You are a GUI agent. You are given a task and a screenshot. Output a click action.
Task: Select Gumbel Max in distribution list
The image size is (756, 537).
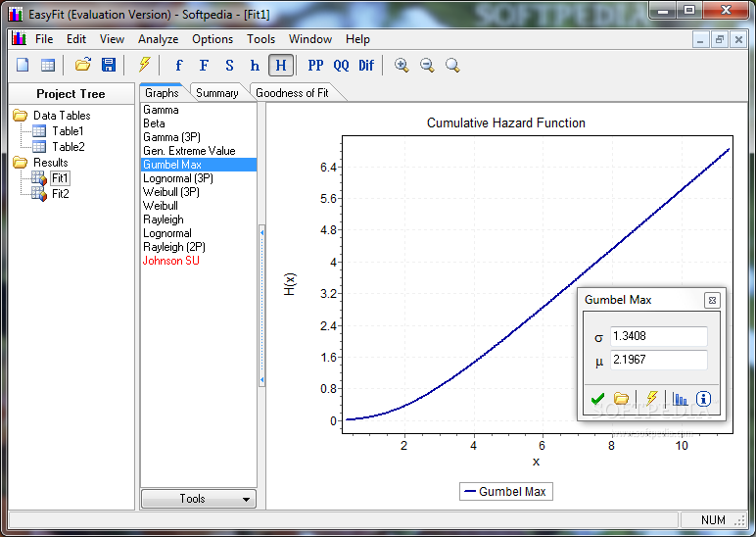coord(198,165)
